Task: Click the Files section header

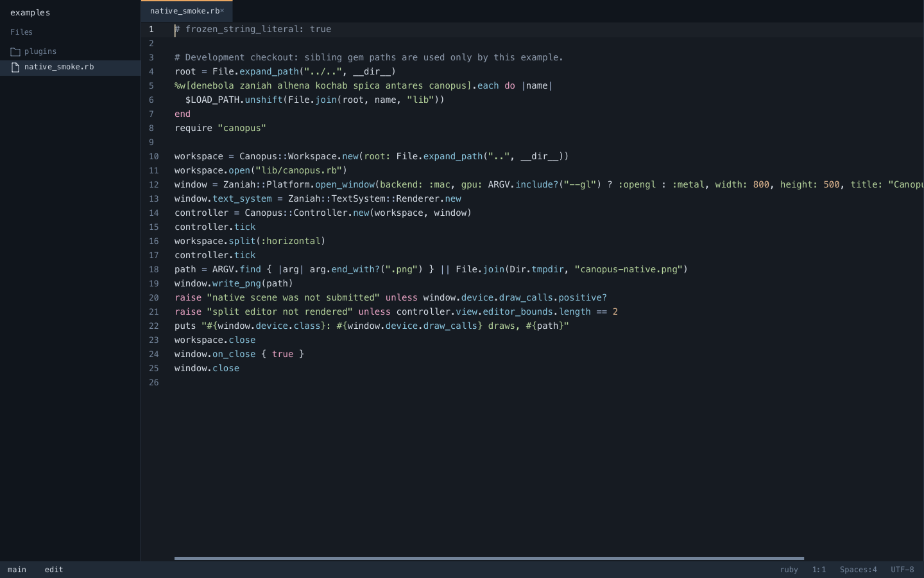Action: click(21, 32)
